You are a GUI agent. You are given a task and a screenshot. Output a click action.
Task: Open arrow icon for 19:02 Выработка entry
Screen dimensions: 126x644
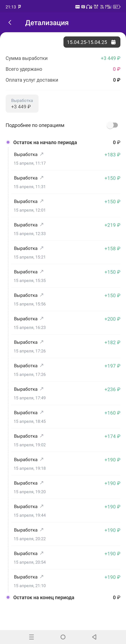(x=42, y=436)
